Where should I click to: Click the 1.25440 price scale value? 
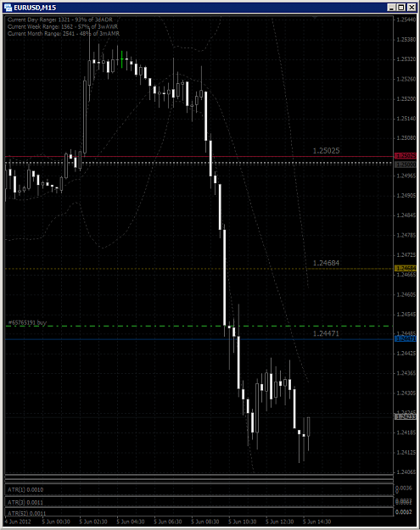(406, 20)
